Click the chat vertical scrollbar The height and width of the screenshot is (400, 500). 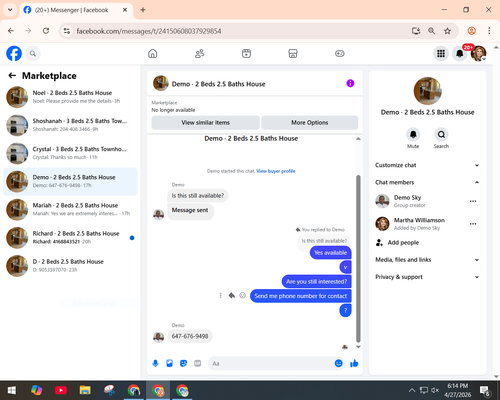click(358, 259)
